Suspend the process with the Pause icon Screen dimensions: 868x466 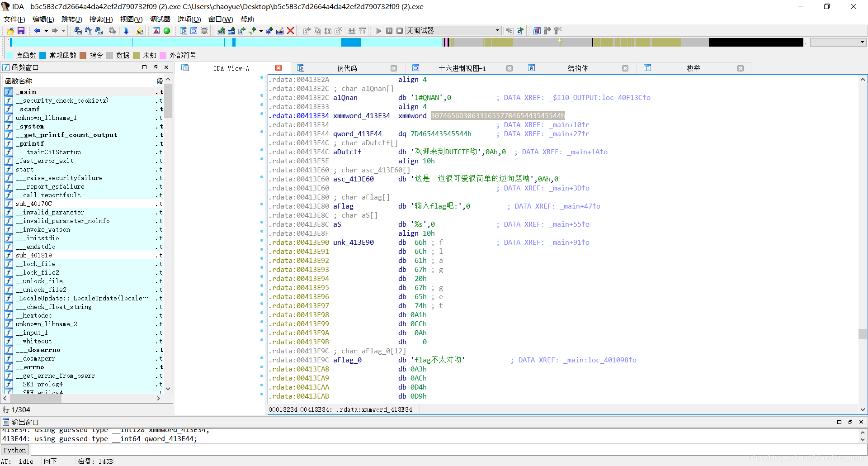[389, 30]
